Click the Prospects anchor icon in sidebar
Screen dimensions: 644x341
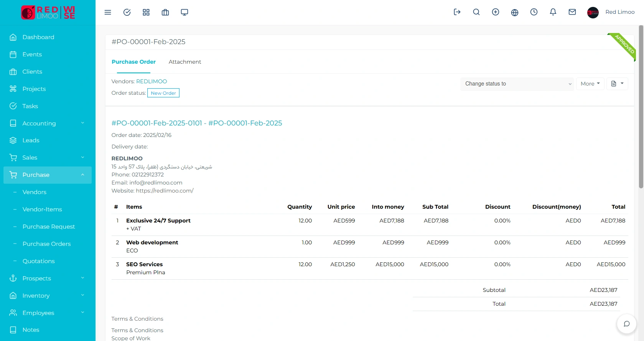tap(13, 278)
